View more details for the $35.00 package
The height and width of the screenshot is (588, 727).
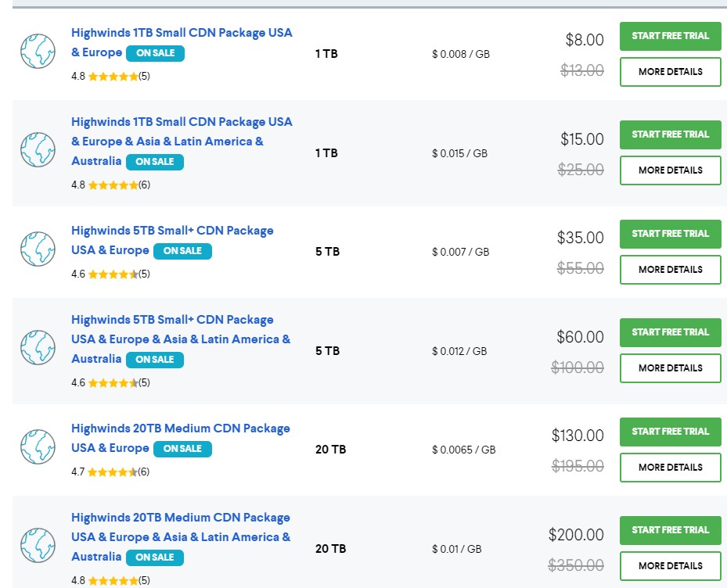point(670,269)
